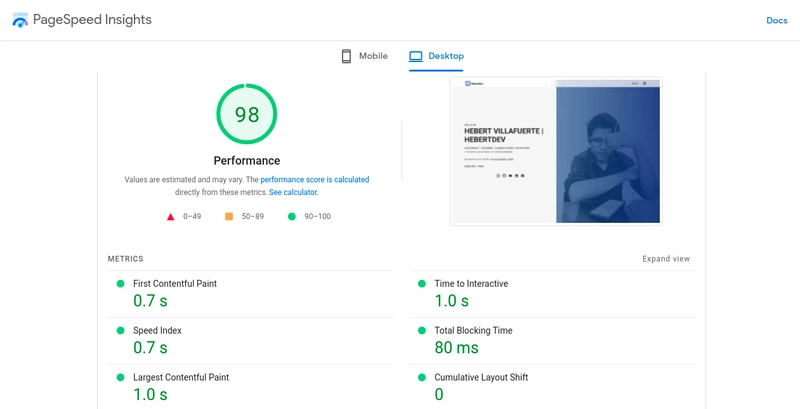Click the green dot beside Total Blocking Time
The width and height of the screenshot is (800, 409).
tap(421, 330)
